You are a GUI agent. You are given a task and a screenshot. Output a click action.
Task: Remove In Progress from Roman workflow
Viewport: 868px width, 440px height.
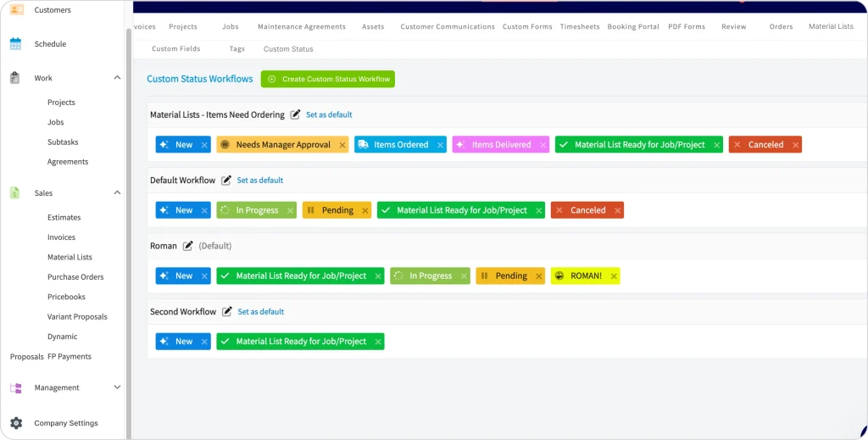(464, 276)
